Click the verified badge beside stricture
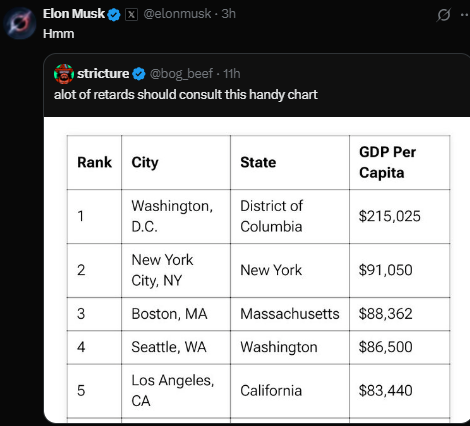The image size is (470, 426). 139,74
